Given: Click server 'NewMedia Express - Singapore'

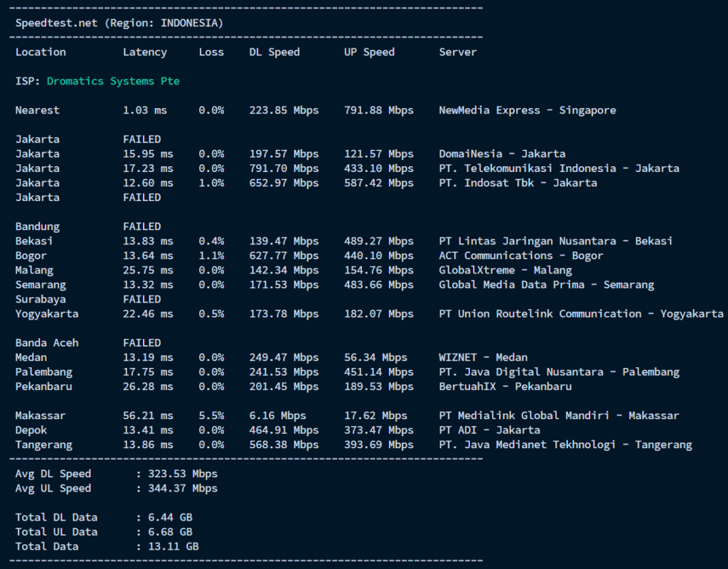Looking at the screenshot, I should (x=528, y=110).
